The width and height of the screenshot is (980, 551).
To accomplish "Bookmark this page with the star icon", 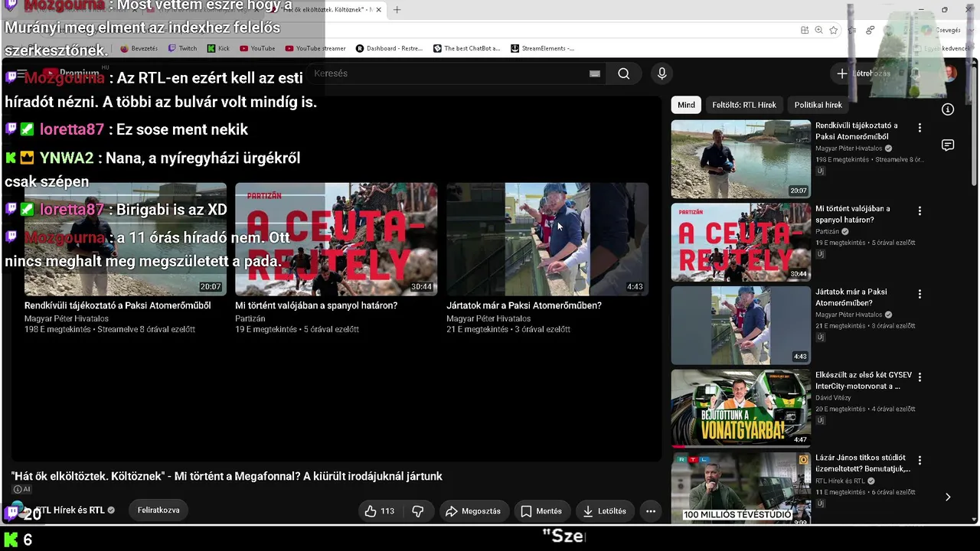I will (833, 30).
